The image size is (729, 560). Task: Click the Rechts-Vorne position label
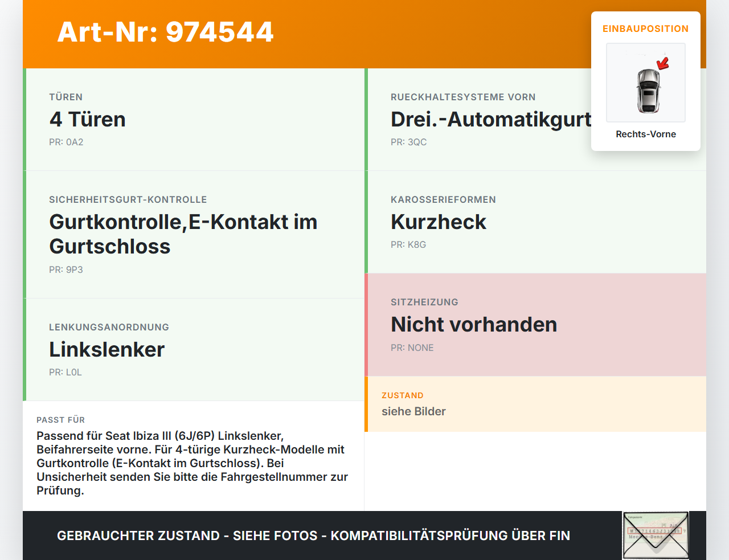(x=645, y=134)
